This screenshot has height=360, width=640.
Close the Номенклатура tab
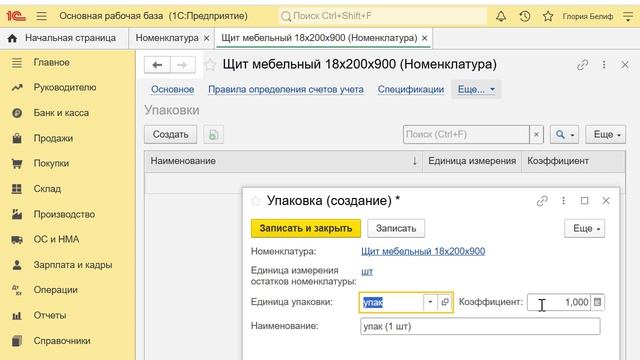coord(207,38)
